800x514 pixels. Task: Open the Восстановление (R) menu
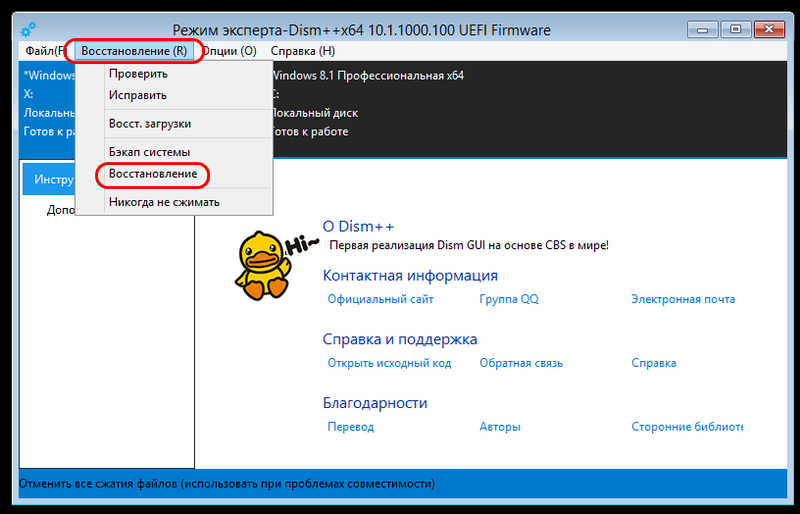click(x=134, y=51)
